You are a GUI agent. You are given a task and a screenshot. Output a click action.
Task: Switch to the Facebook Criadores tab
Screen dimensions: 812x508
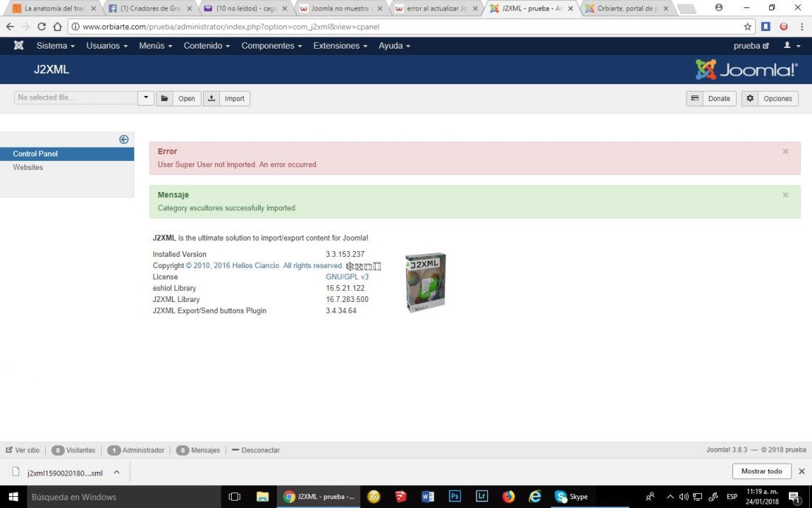coord(148,8)
